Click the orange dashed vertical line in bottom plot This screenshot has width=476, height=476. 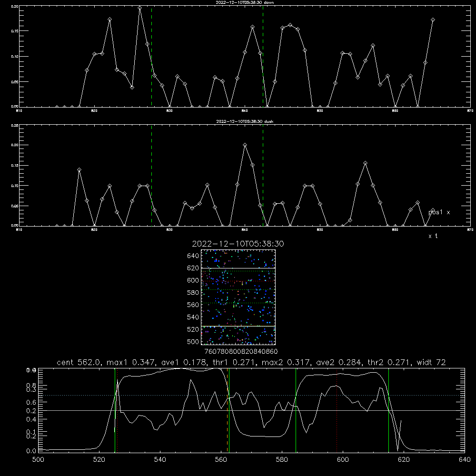tap(227, 410)
